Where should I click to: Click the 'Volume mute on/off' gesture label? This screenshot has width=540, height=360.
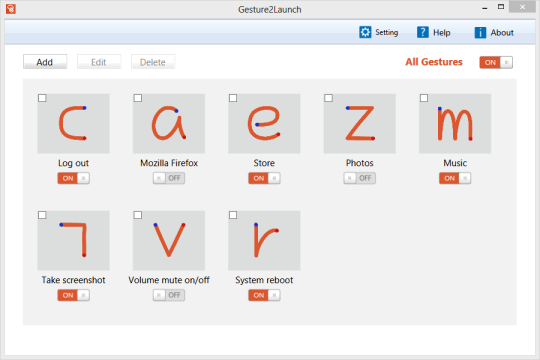coord(169,280)
